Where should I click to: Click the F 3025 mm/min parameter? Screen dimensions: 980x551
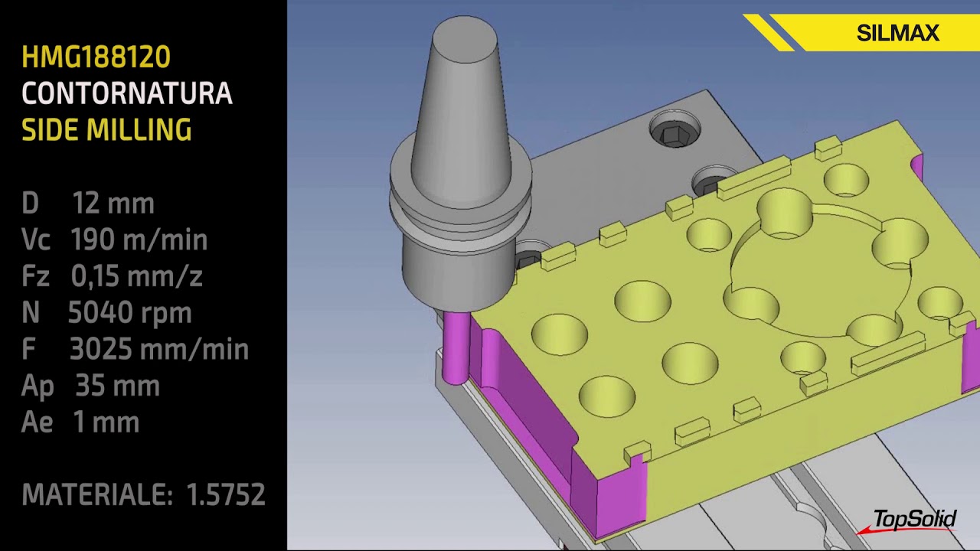coord(136,349)
